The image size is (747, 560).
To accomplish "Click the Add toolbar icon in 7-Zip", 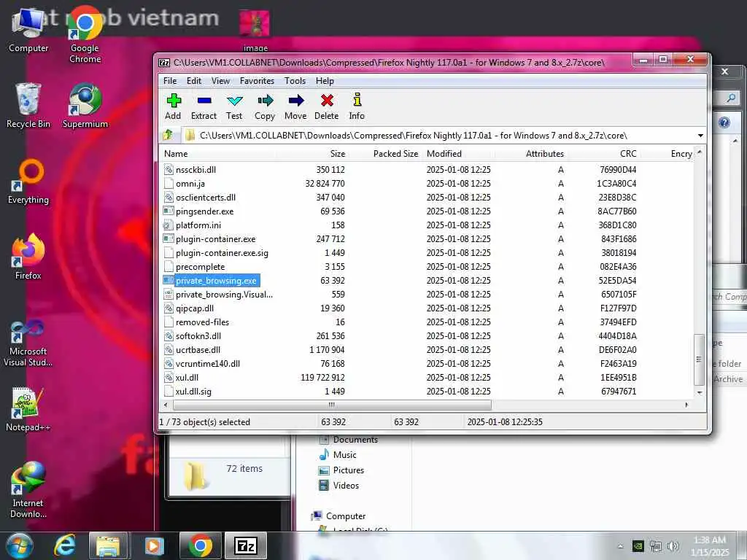I will click(173, 106).
